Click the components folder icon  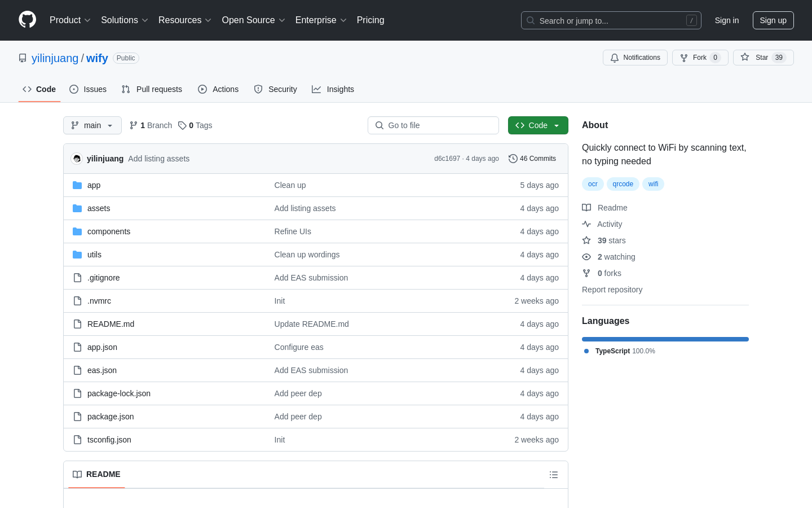77,231
